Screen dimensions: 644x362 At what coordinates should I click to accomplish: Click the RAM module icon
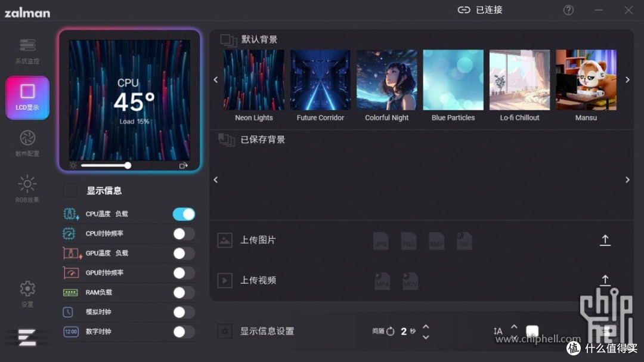tap(70, 293)
